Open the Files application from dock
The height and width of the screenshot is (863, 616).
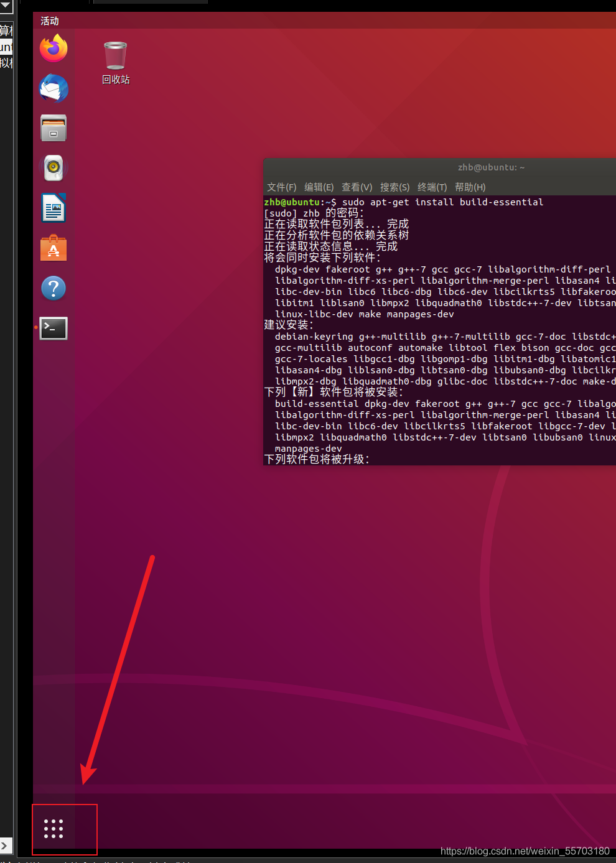53,128
